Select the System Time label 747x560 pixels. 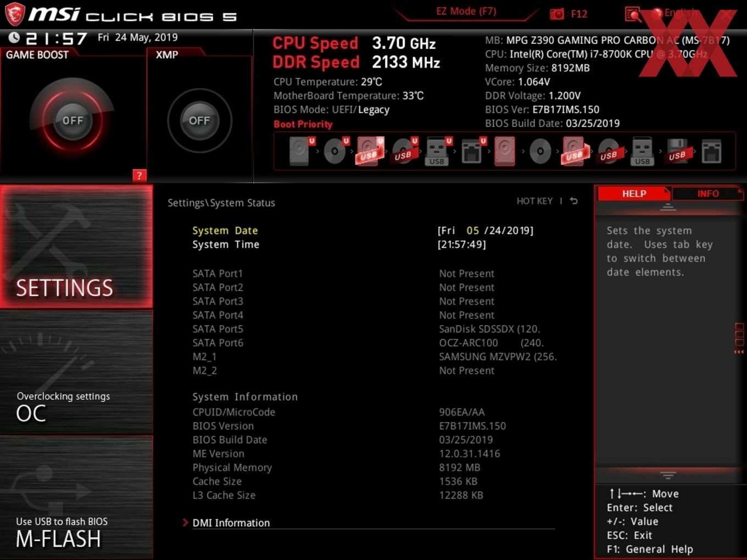(226, 244)
